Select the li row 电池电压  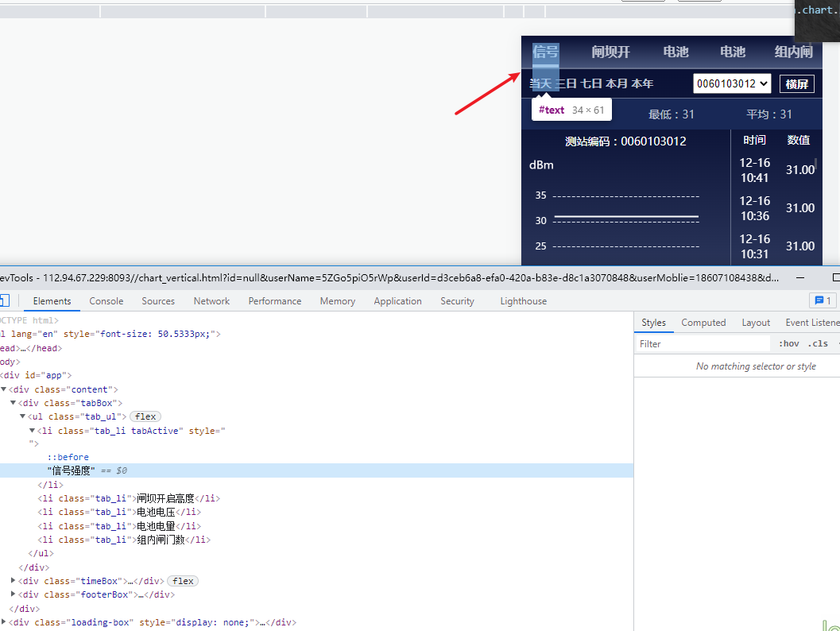pos(119,512)
